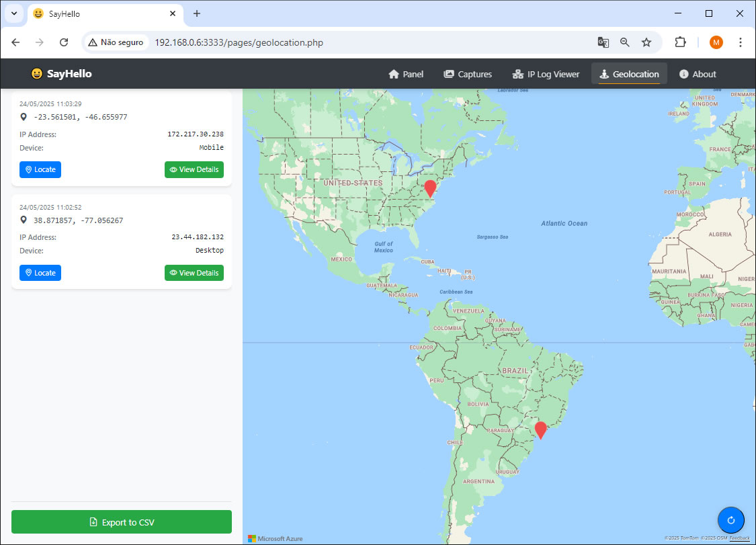Open the tab search dropdown arrow
The width and height of the screenshot is (756, 545).
(x=14, y=13)
